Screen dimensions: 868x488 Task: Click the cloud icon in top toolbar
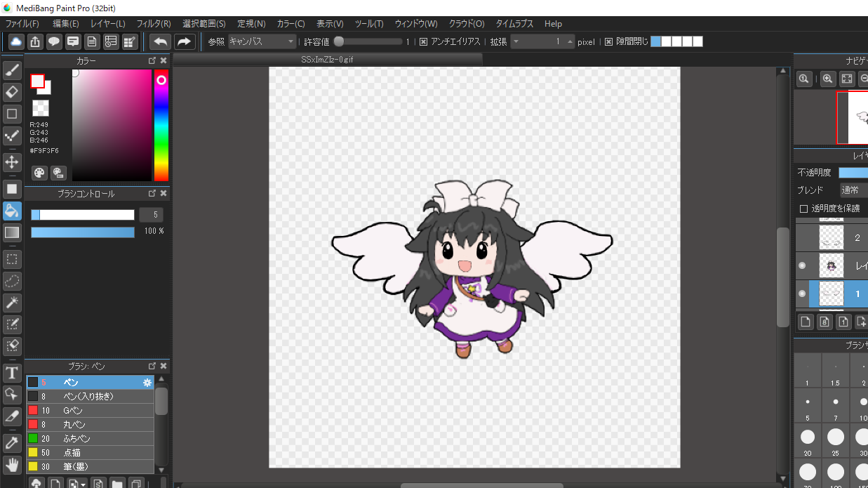point(15,41)
